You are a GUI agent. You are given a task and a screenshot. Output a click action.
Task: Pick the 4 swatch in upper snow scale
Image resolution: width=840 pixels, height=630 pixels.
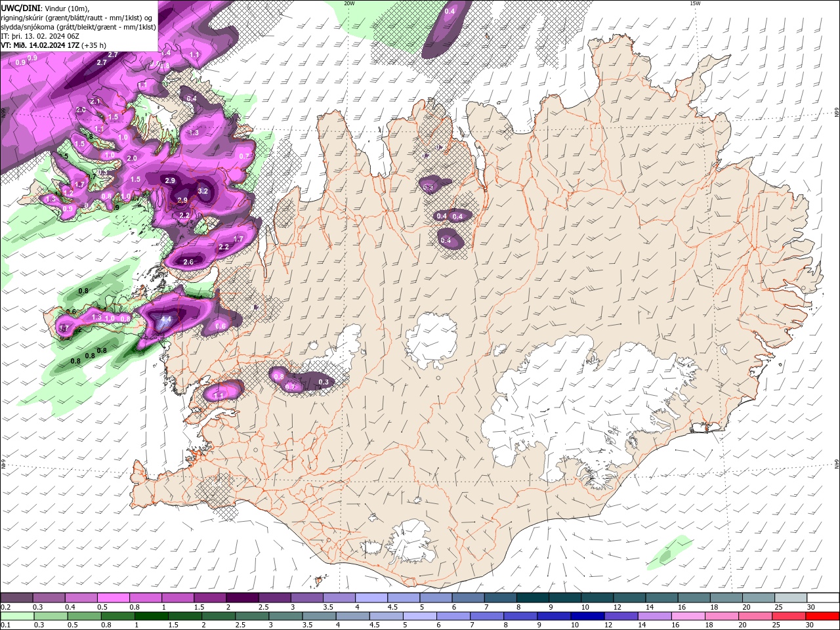(371, 598)
